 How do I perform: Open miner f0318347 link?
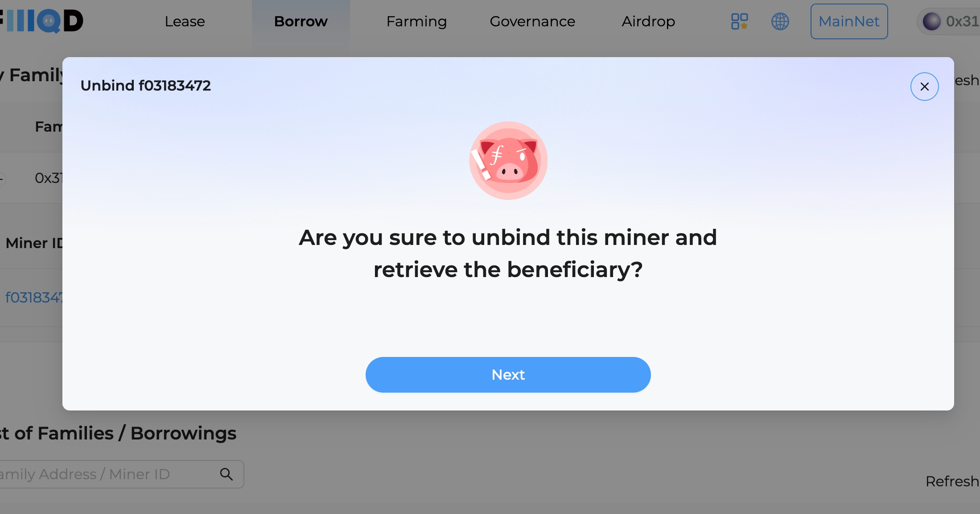point(33,297)
